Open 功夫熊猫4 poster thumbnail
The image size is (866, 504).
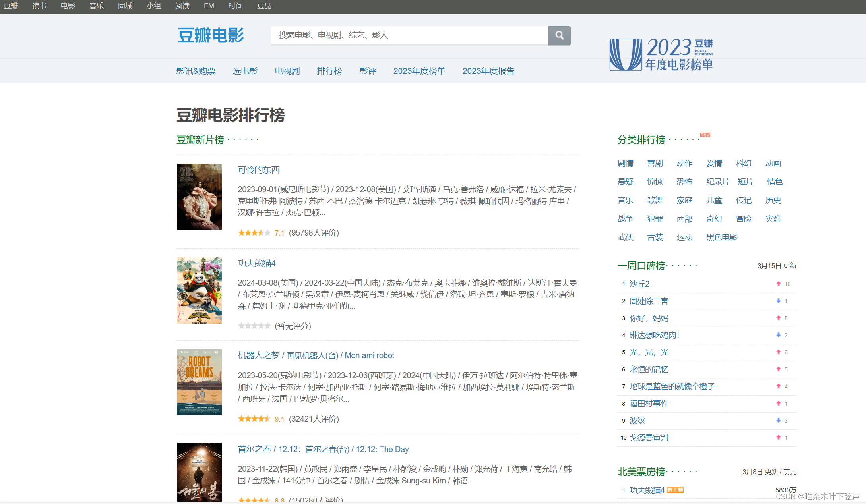pyautogui.click(x=199, y=290)
